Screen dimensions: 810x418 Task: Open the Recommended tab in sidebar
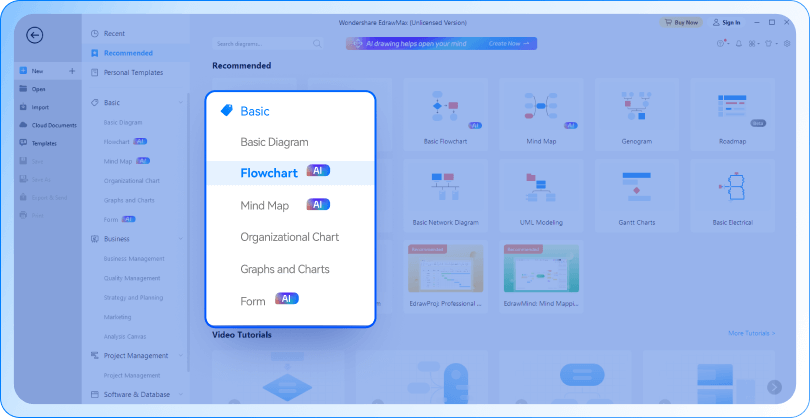128,53
